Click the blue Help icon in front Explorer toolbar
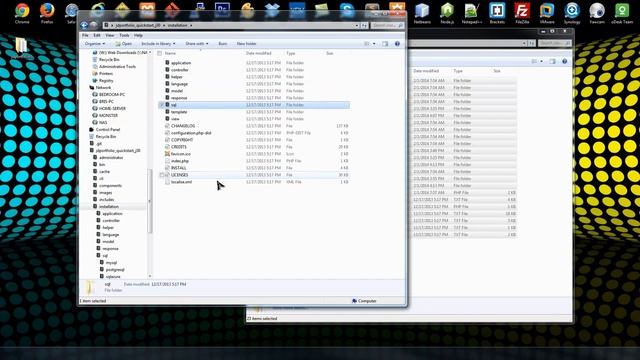The image size is (640, 360). pyautogui.click(x=397, y=44)
